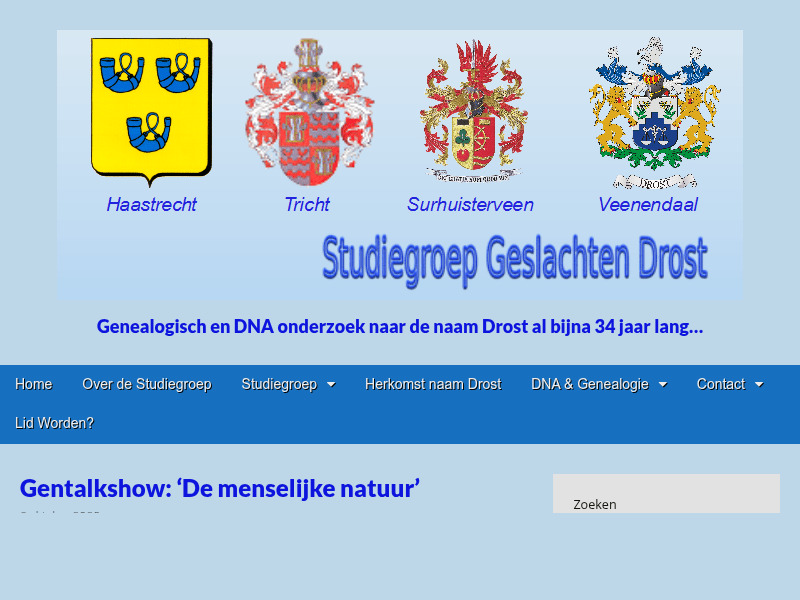Click the genealogisch onderzoek tagline

pyautogui.click(x=400, y=327)
